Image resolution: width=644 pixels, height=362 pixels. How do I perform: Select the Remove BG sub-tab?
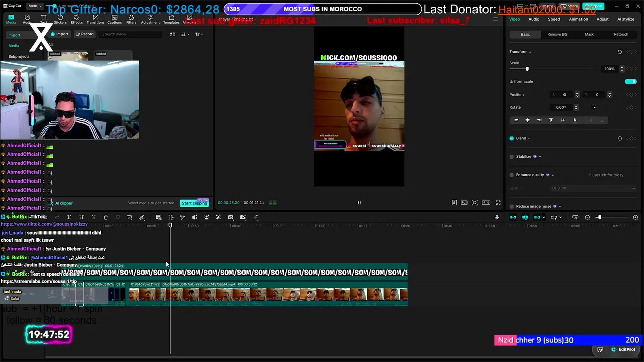point(557,34)
